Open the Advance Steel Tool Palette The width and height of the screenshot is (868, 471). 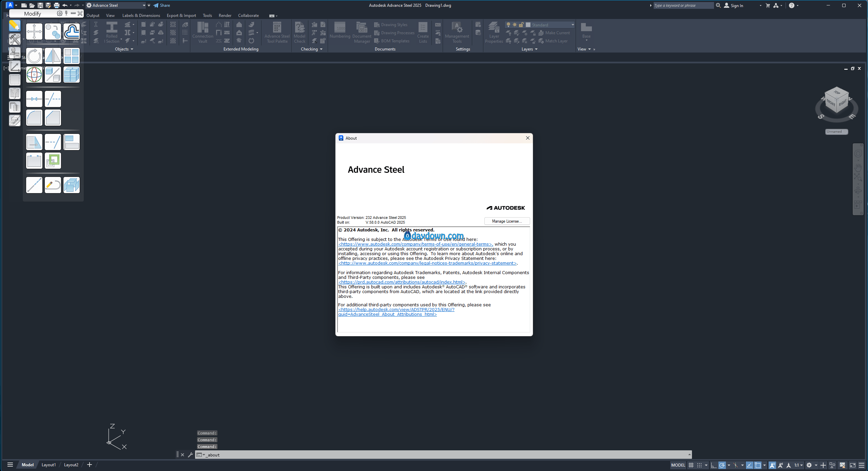click(x=277, y=33)
